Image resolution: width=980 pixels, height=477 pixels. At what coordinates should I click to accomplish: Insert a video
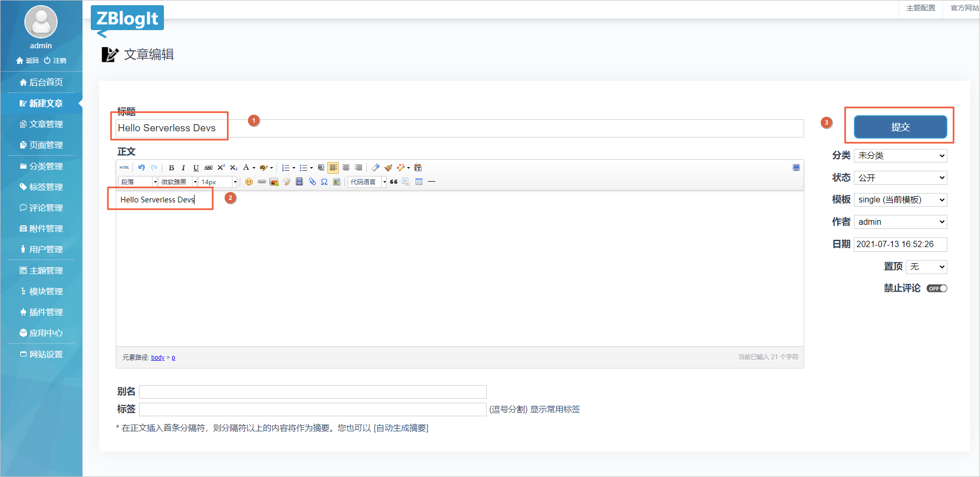pyautogui.click(x=299, y=182)
